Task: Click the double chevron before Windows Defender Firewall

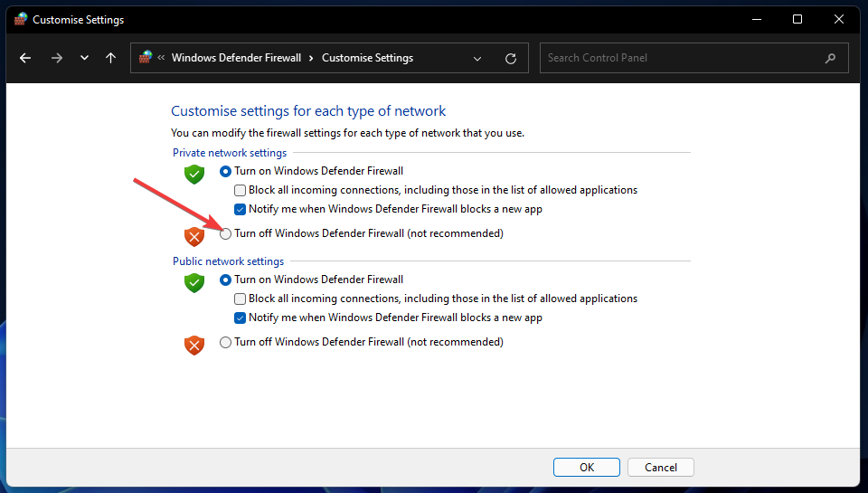Action: (x=161, y=58)
